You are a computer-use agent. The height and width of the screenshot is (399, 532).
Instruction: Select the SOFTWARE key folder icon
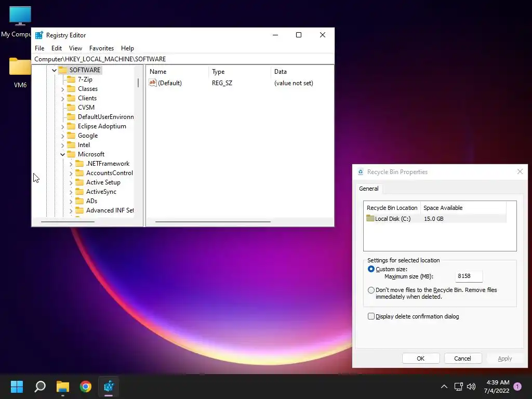tap(63, 70)
